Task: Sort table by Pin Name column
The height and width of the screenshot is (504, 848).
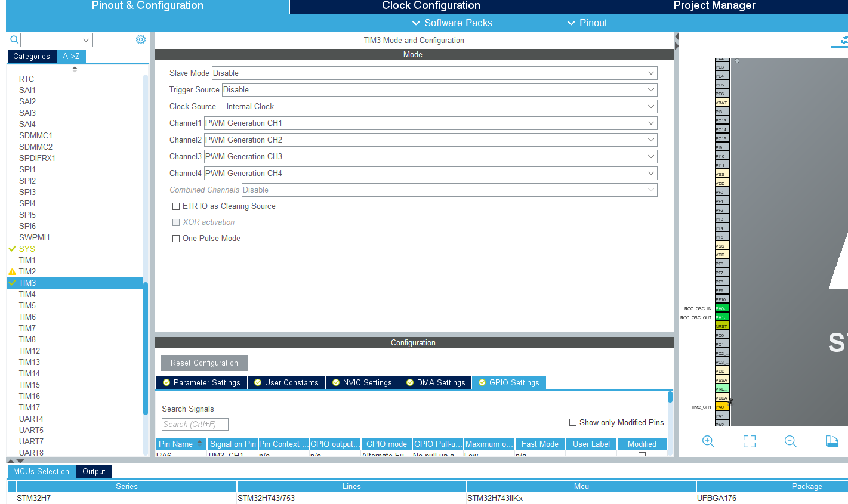Action: [181, 444]
